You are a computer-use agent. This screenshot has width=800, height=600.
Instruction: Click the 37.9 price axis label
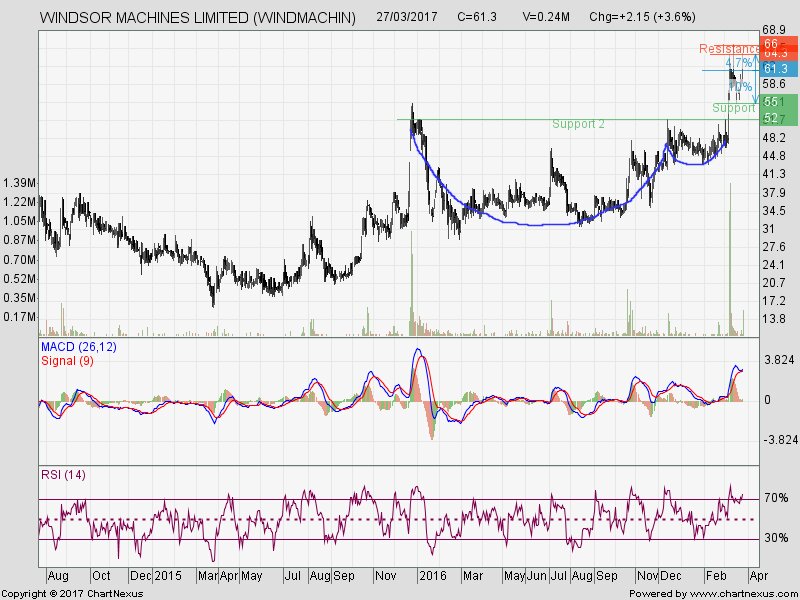click(774, 193)
